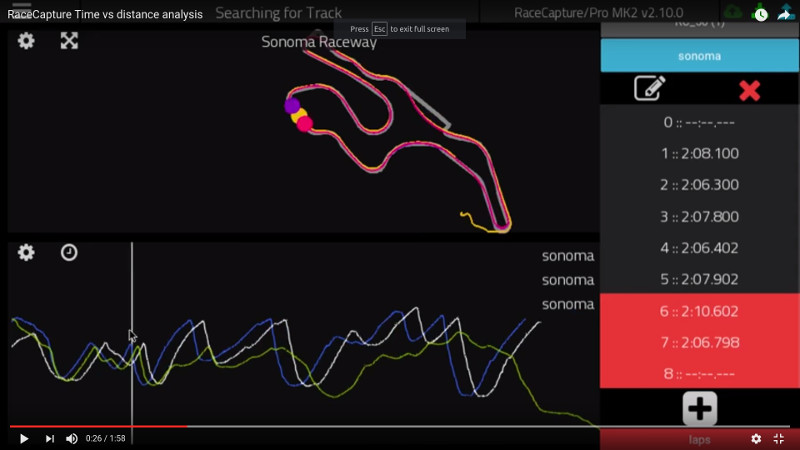The width and height of the screenshot is (800, 450).
Task: Click the pink marker dot on track map
Action: (x=305, y=124)
